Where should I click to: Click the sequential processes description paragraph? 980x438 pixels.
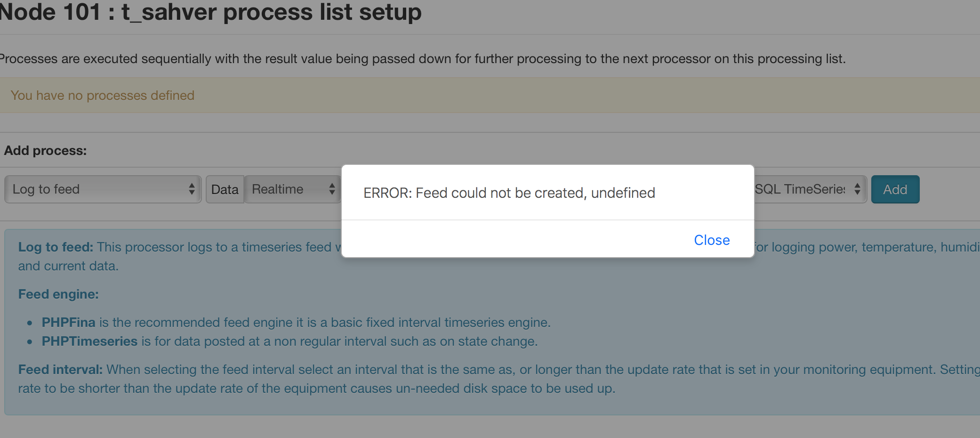(423, 59)
